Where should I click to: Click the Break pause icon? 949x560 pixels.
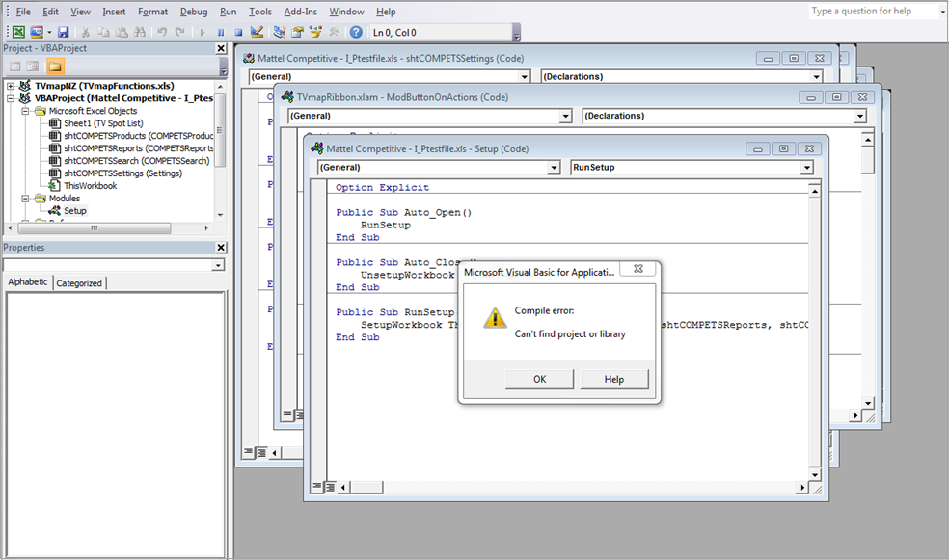220,32
